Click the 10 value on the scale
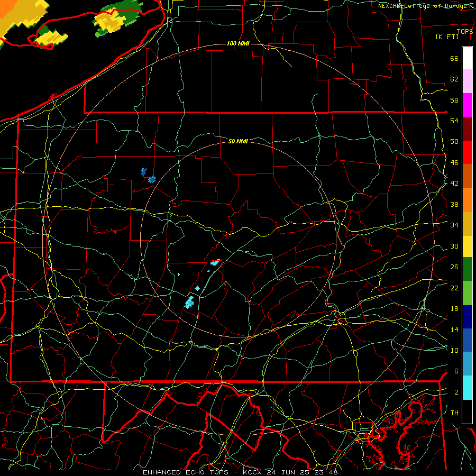Image resolution: width=476 pixels, height=476 pixels. [x=454, y=350]
